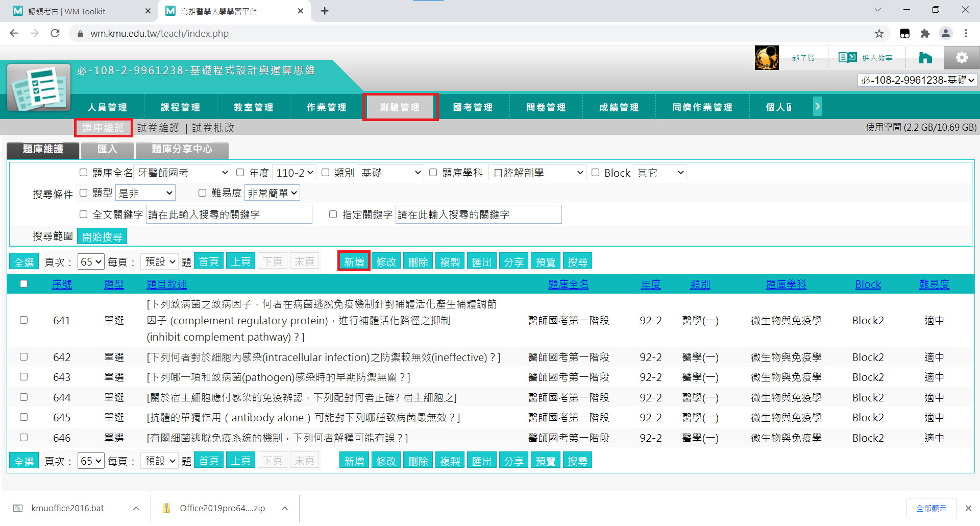The width and height of the screenshot is (980, 526).
Task: Open settings gear icon at top right
Action: coord(962,58)
